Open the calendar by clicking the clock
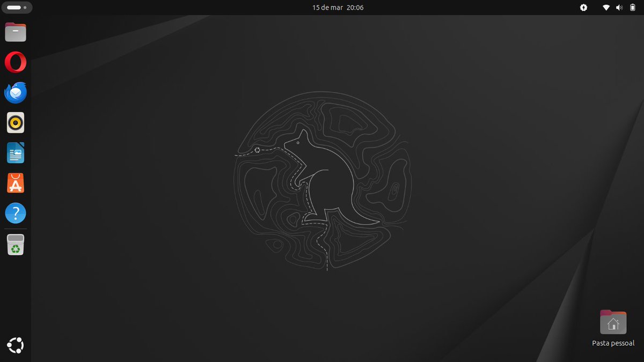The image size is (644, 362). pyautogui.click(x=337, y=7)
